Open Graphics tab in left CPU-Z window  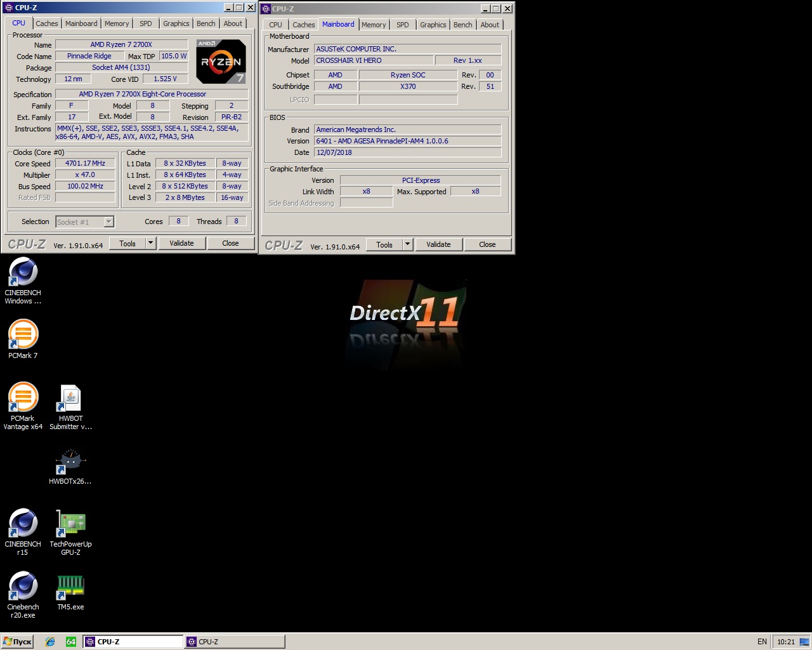tap(176, 23)
